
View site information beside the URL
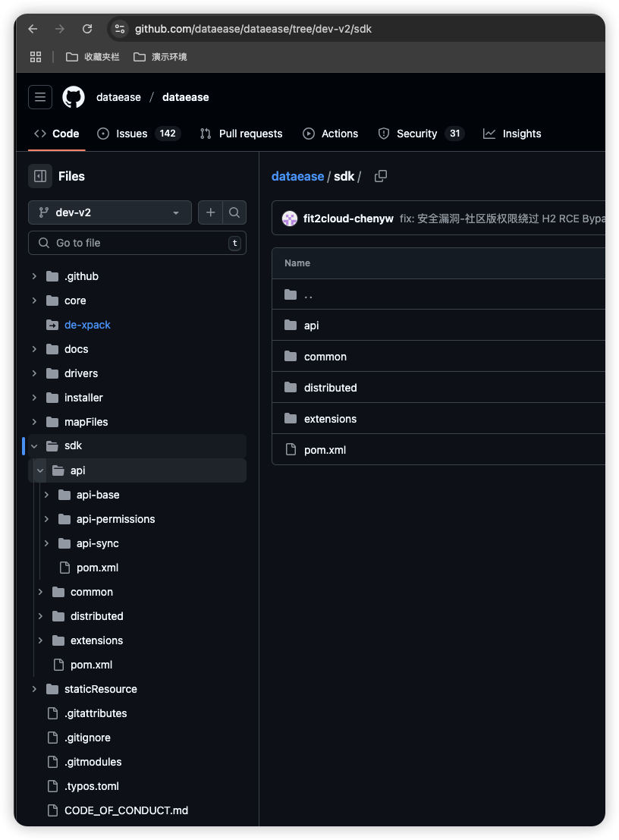(x=120, y=29)
